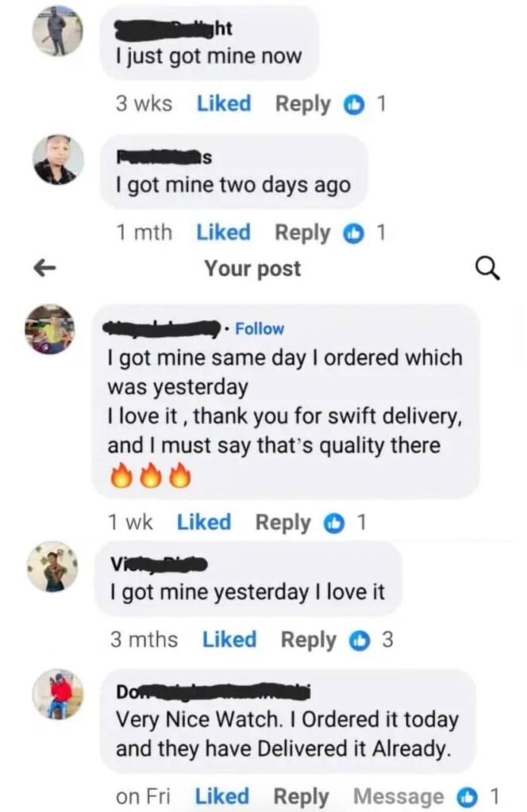The height and width of the screenshot is (812, 527).
Task: Follow the swift delivery commenter
Action: point(260,329)
